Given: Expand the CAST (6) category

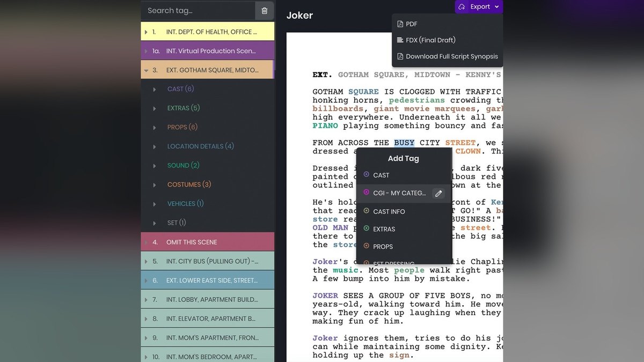Looking at the screenshot, I should [x=155, y=89].
